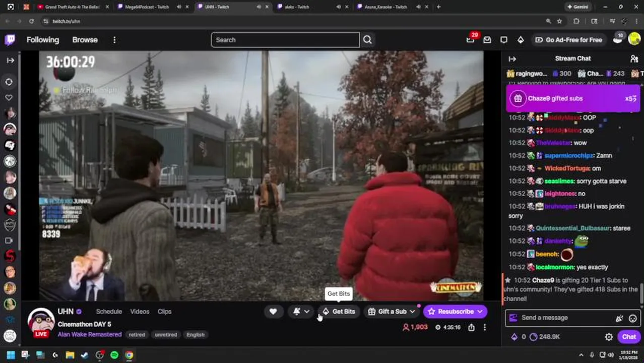Click the UHN channel name
The height and width of the screenshot is (363, 644).
[66, 312]
